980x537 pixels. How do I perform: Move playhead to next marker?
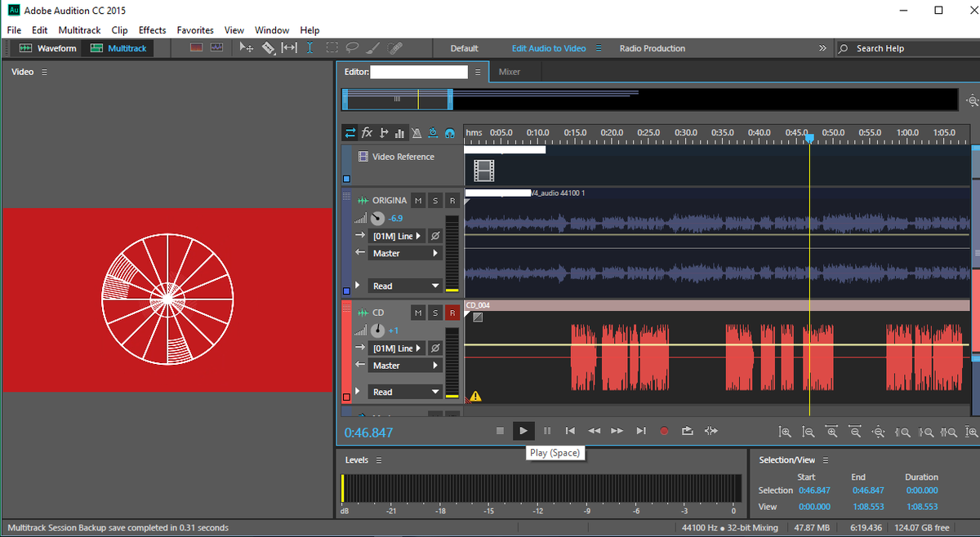click(x=641, y=431)
